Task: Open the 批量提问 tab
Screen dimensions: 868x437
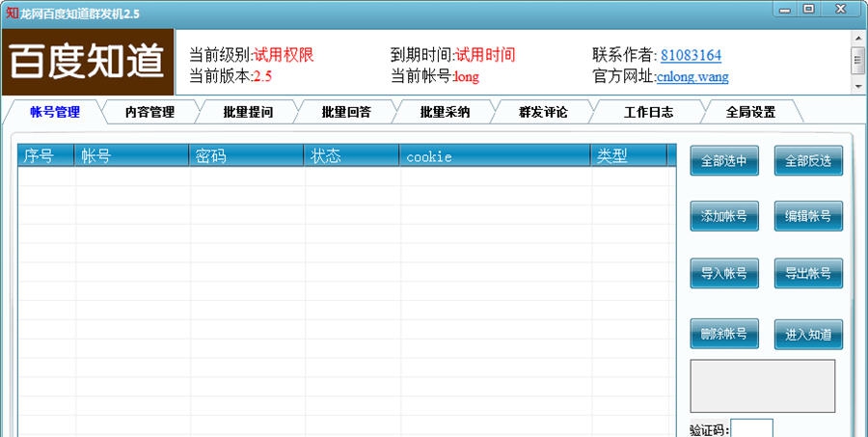Action: (248, 112)
